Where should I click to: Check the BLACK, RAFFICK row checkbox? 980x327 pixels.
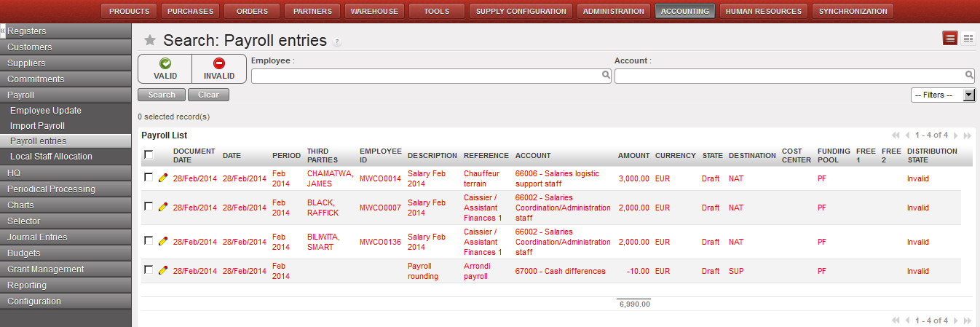click(149, 207)
